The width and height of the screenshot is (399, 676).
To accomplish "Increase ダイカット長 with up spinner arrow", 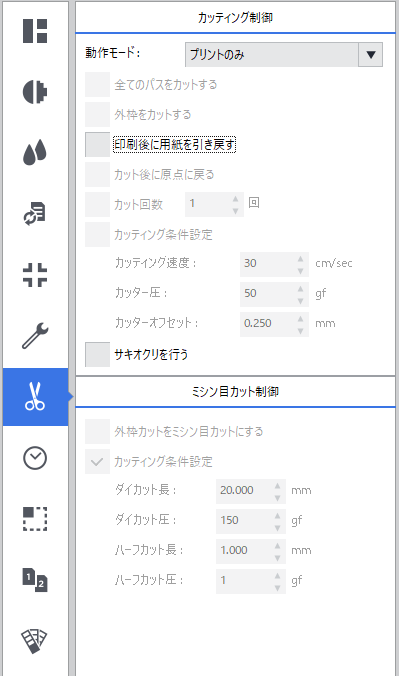I will tap(278, 485).
